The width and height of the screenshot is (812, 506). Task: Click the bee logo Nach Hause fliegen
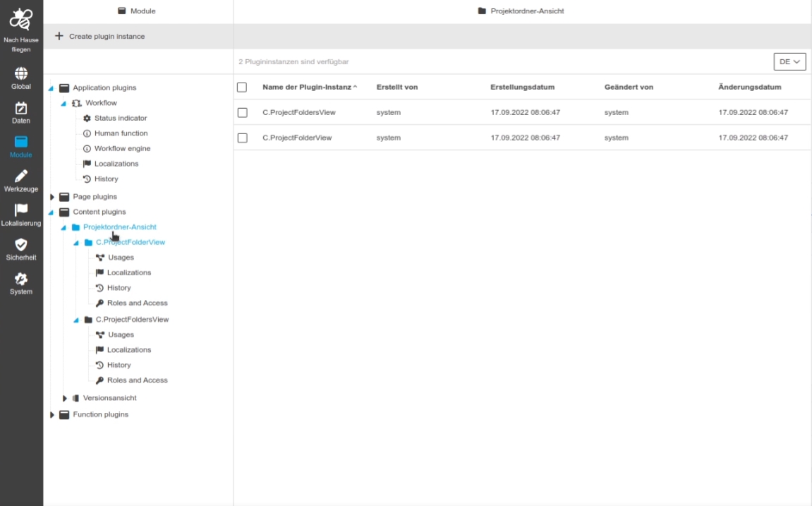21,20
